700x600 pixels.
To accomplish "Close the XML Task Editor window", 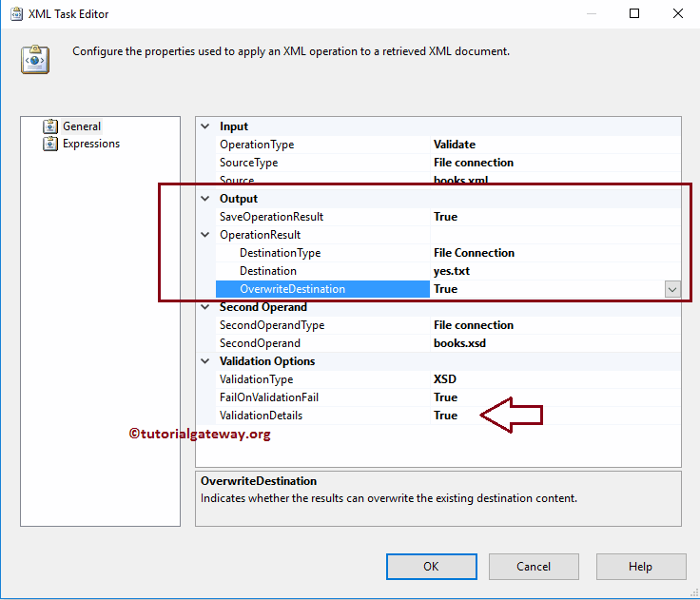I will (x=678, y=13).
